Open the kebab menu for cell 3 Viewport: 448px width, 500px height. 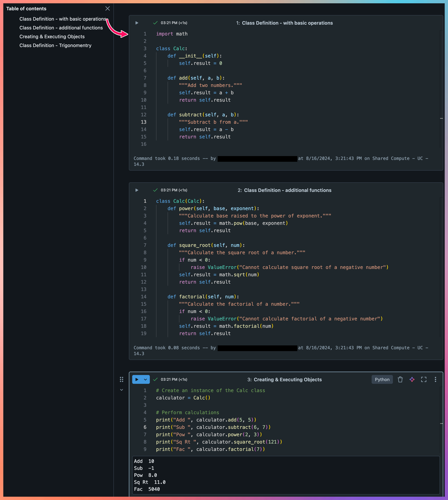point(435,379)
